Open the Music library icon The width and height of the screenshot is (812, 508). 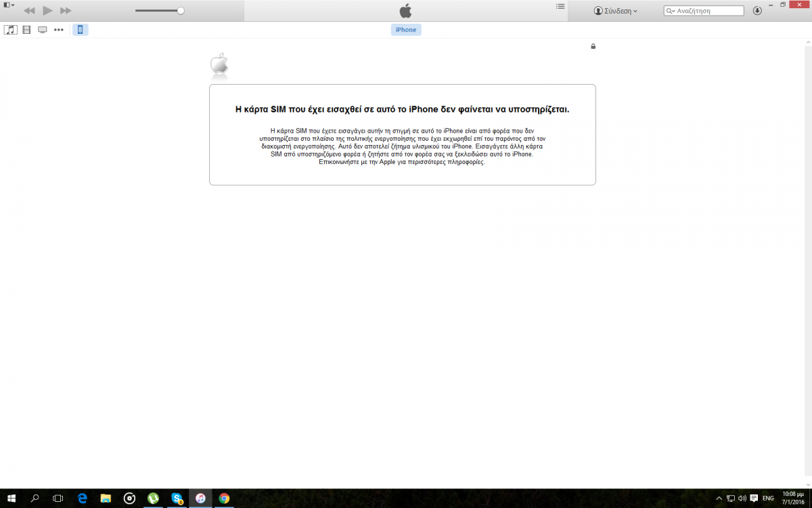10,30
